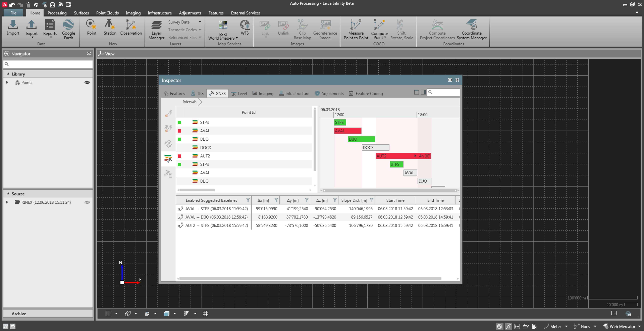The width and height of the screenshot is (644, 331).
Task: Click the Inspector search field
Action: pos(443,92)
